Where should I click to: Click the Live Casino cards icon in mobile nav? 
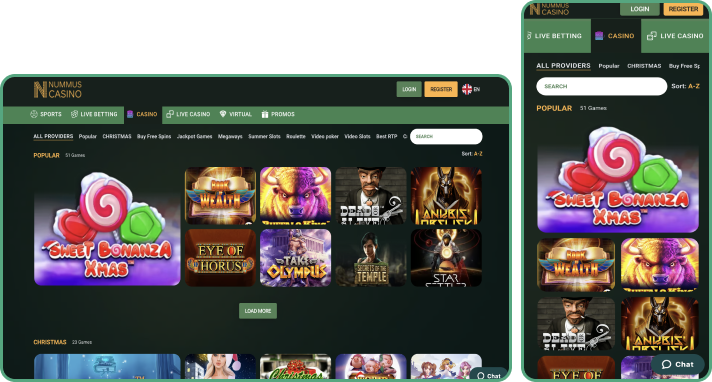652,35
